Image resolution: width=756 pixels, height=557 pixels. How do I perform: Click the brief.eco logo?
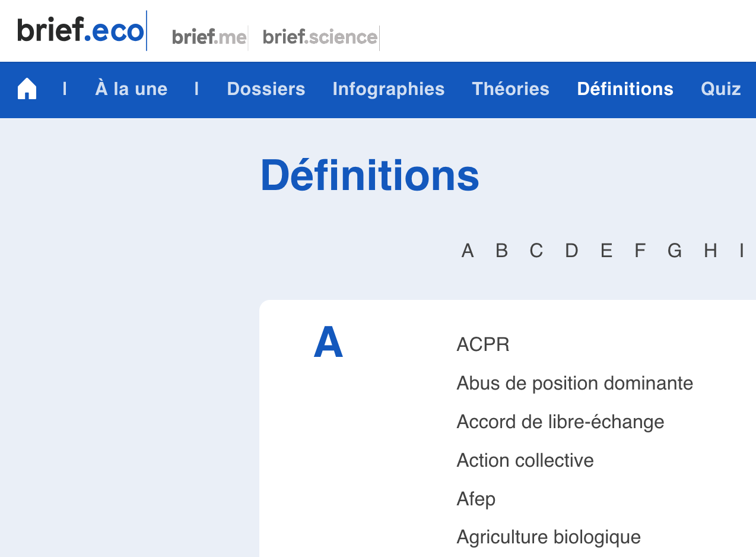click(81, 30)
